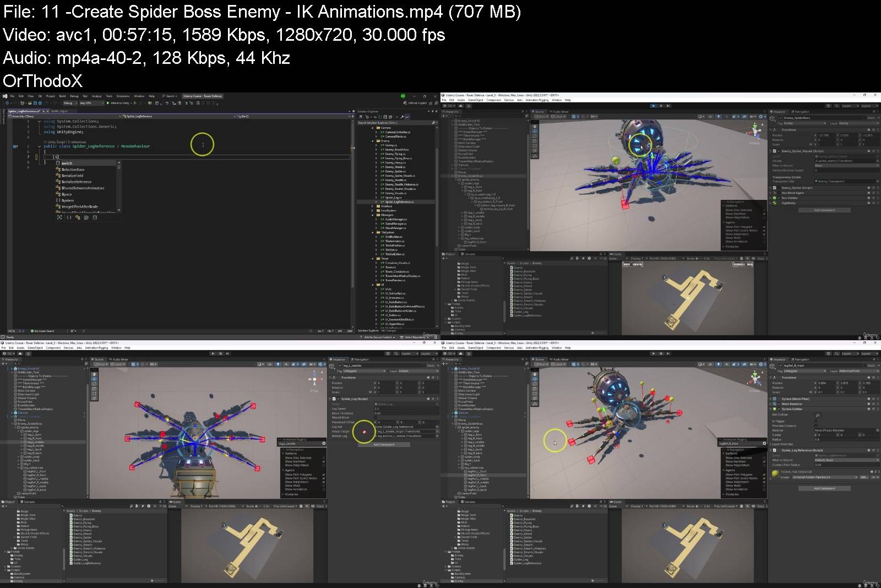Click Unity account cloud icon in leg_L_middle frame
The width and height of the screenshot is (881, 588).
point(19,353)
